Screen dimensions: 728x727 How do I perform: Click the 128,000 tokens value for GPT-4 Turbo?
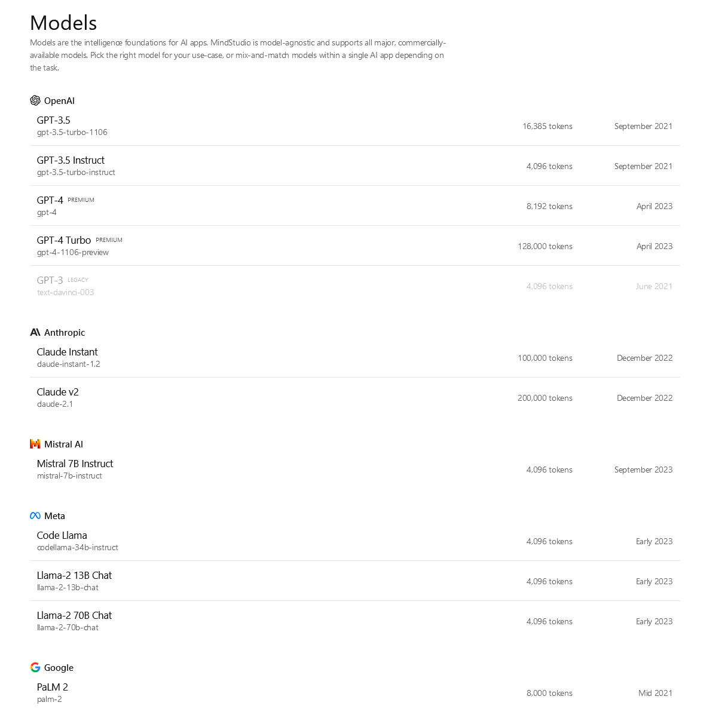(x=545, y=246)
